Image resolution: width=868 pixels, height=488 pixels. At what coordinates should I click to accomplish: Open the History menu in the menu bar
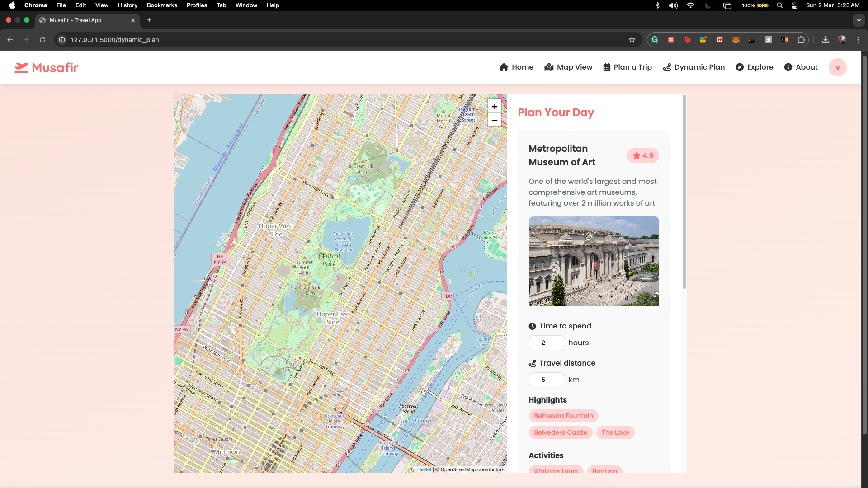[x=127, y=5]
